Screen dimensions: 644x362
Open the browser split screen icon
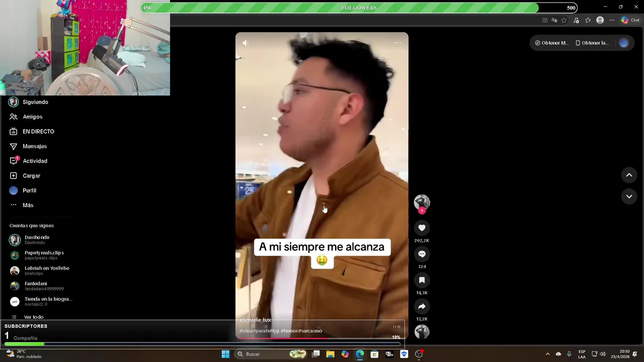click(x=545, y=20)
